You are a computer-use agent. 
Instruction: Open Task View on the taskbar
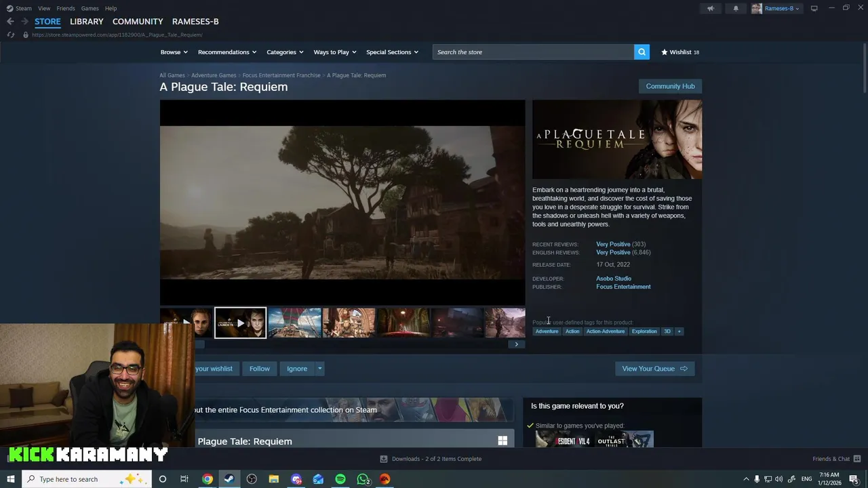184,479
